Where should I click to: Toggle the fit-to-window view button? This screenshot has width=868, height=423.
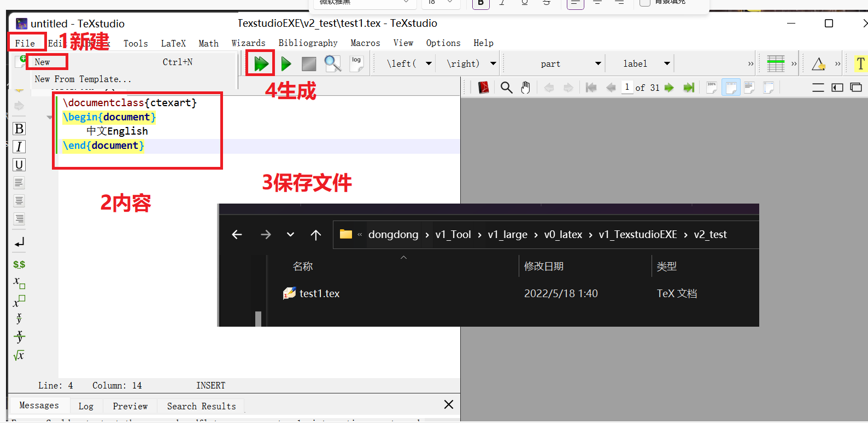tap(768, 88)
